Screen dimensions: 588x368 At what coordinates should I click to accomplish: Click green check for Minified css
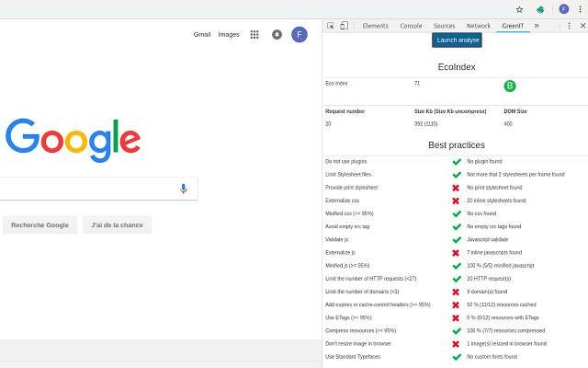click(457, 214)
